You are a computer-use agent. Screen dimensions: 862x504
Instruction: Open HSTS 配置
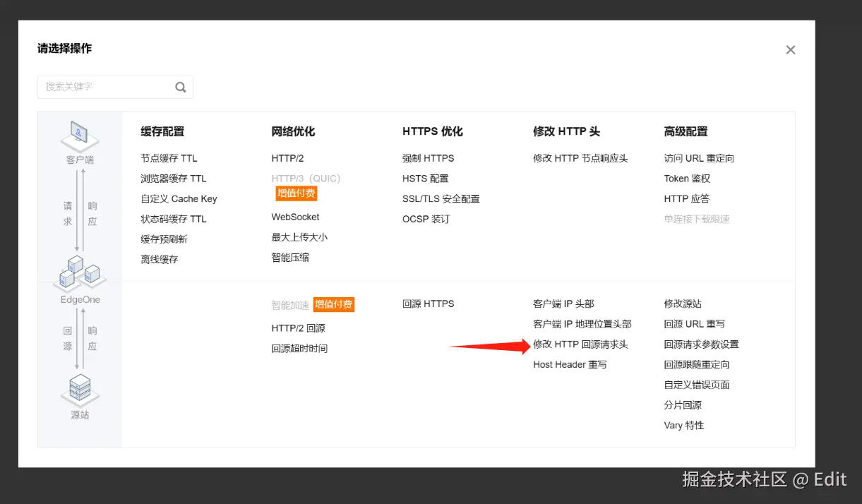pos(426,179)
